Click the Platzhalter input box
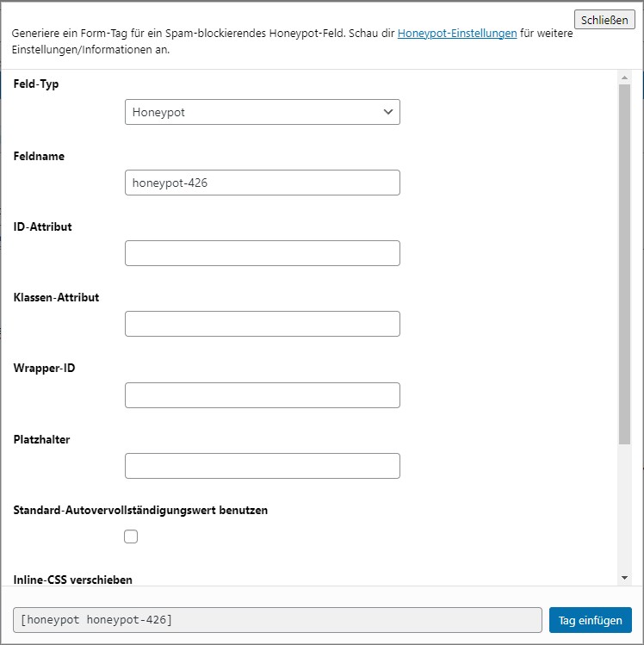 tap(262, 466)
